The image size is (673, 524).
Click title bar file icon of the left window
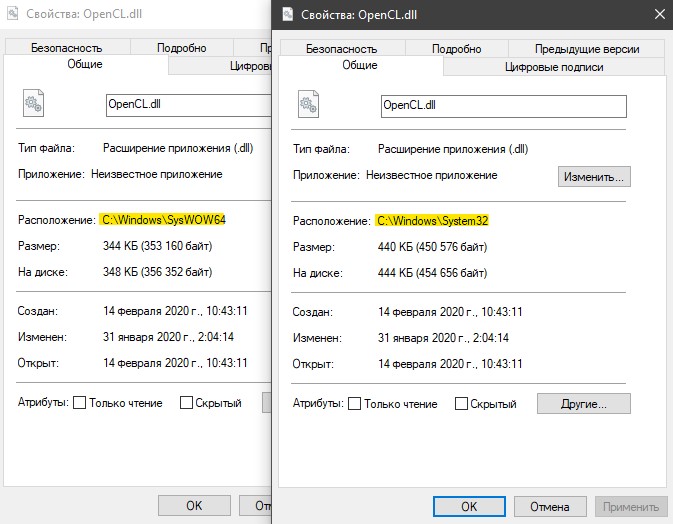[x=13, y=13]
